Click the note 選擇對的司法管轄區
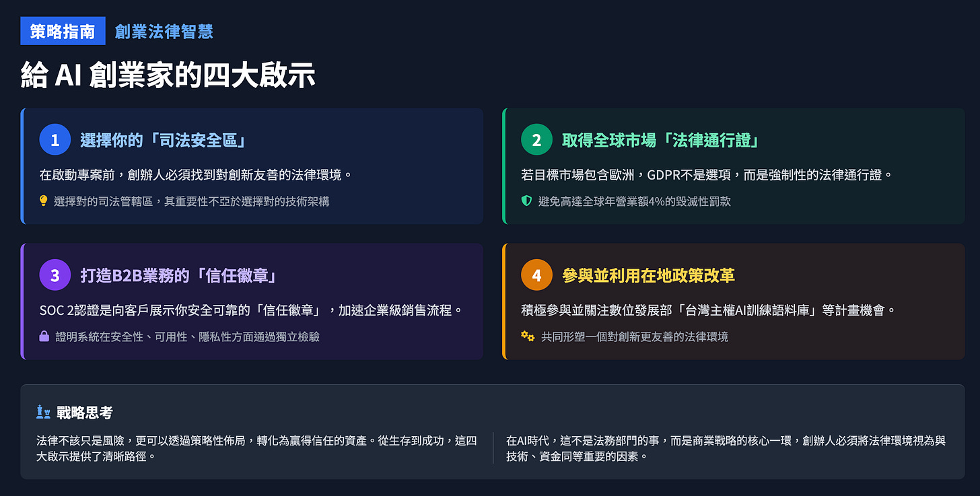The width and height of the screenshot is (980, 496). (192, 201)
